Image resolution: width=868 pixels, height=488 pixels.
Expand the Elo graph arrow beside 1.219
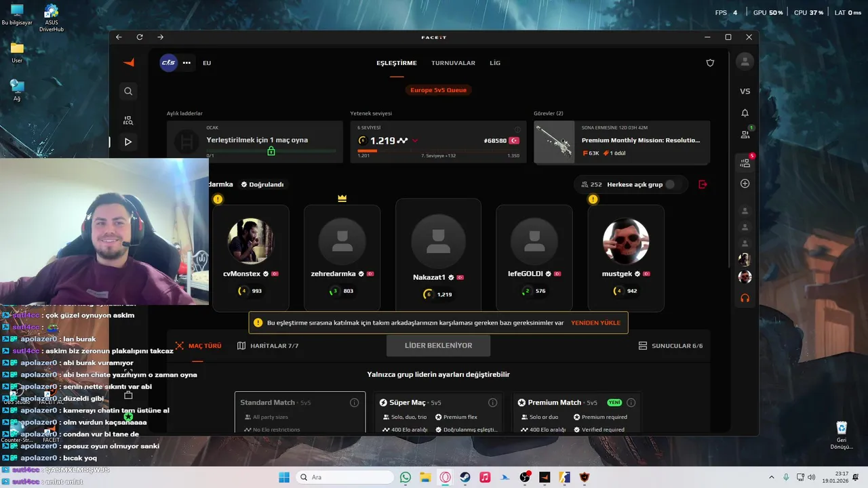tap(415, 141)
